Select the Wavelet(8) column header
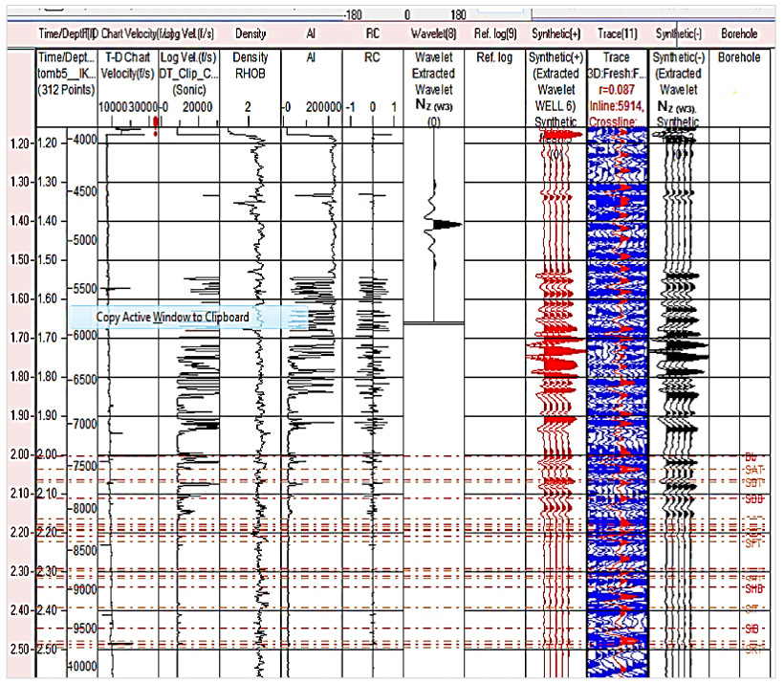This screenshot has width=784, height=684. pyautogui.click(x=433, y=33)
